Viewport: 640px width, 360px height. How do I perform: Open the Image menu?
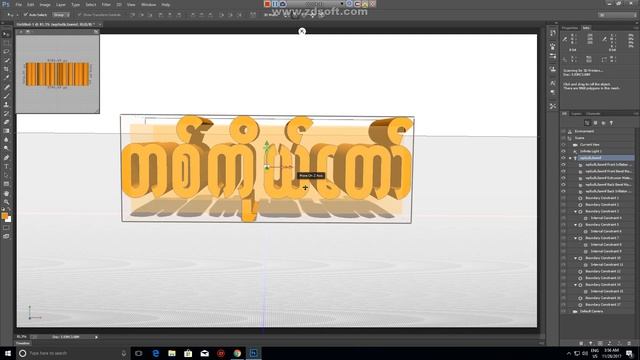(x=45, y=4)
